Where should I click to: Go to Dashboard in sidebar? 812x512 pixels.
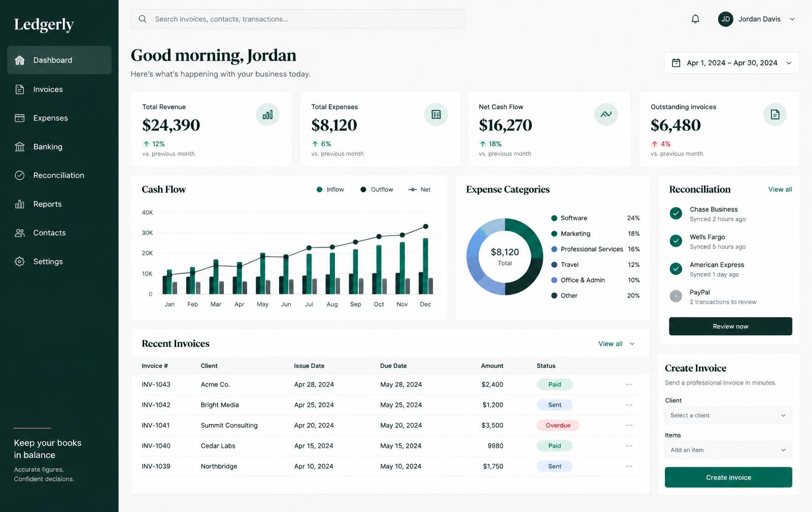(x=59, y=60)
